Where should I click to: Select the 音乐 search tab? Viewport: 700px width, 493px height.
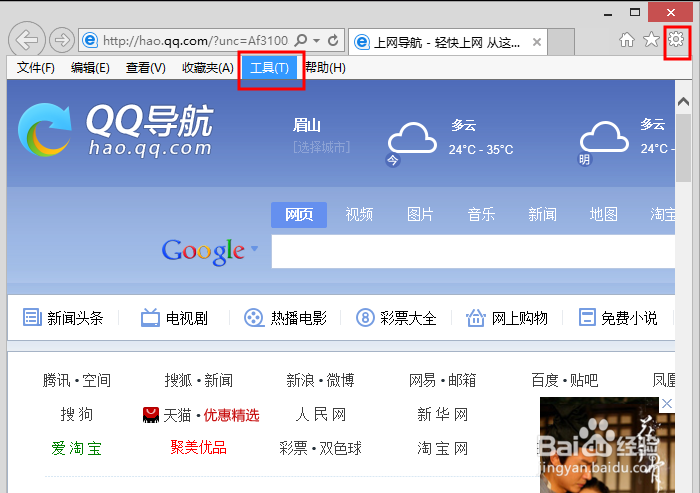click(481, 215)
